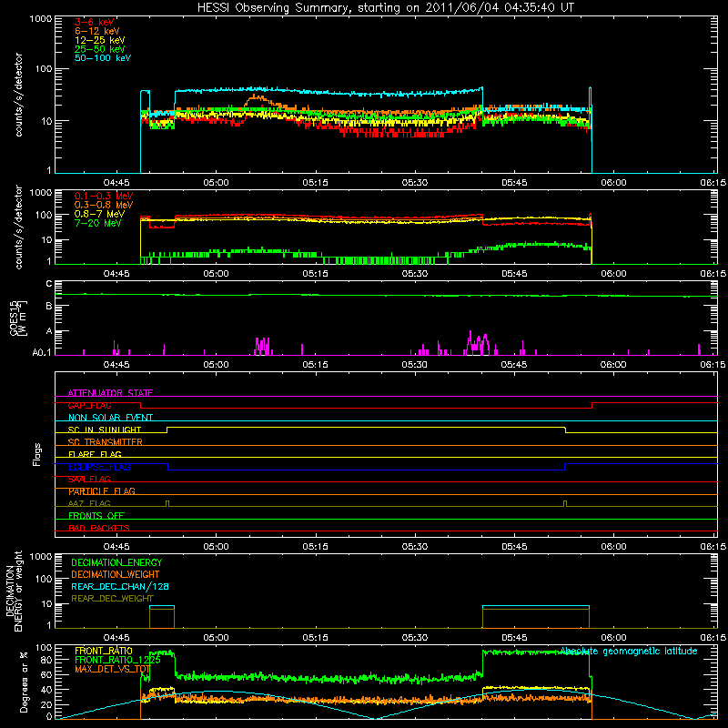This screenshot has width=728, height=728.
Task: Select the 7-20 MeV legend label
Action: point(97,223)
